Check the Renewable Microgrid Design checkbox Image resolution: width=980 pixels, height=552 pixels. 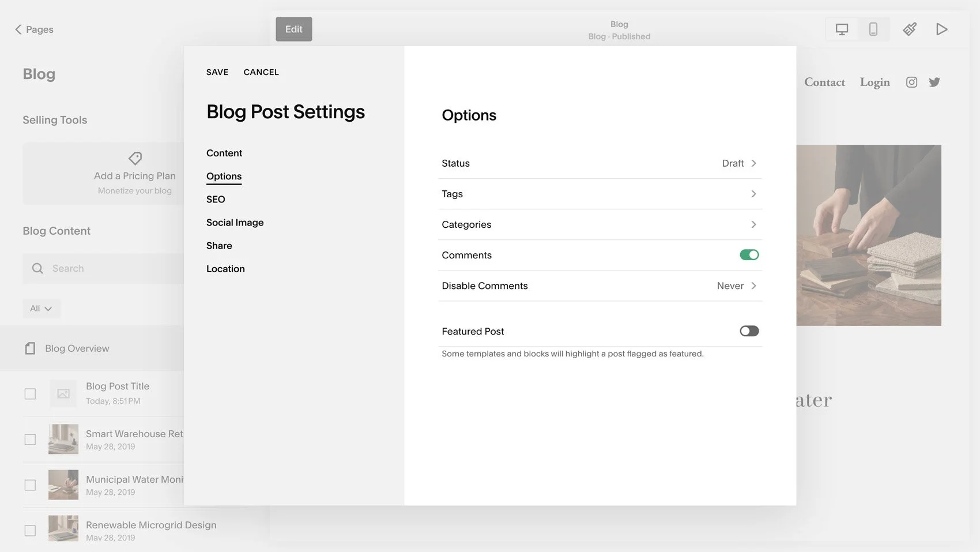click(x=30, y=531)
